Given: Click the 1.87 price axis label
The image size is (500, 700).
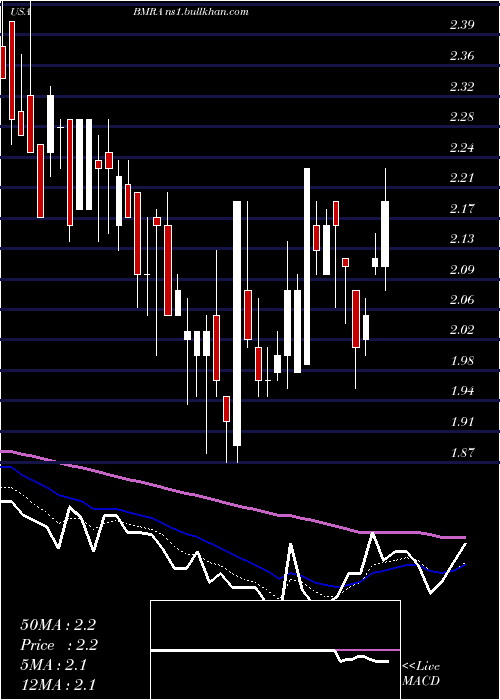Looking at the screenshot, I should tap(462, 452).
